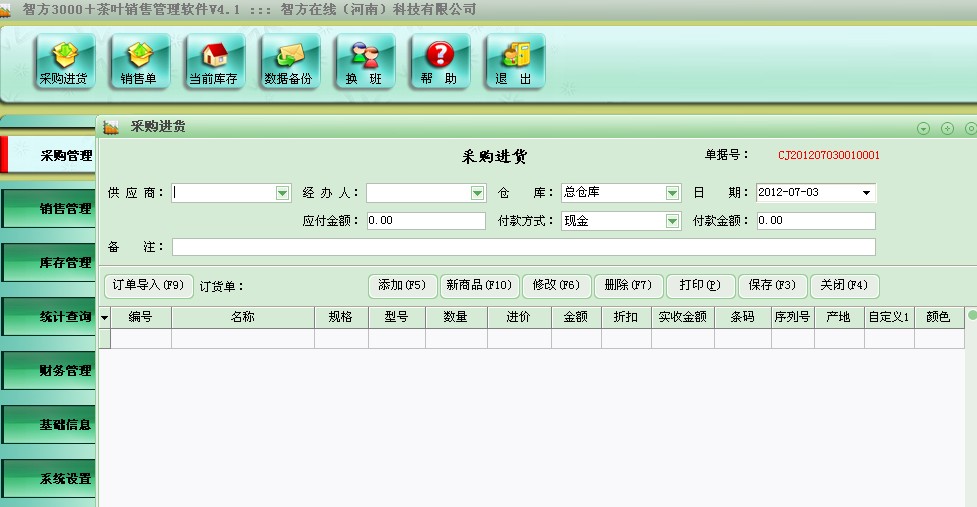Click the 备注 remarks input field

523,247
